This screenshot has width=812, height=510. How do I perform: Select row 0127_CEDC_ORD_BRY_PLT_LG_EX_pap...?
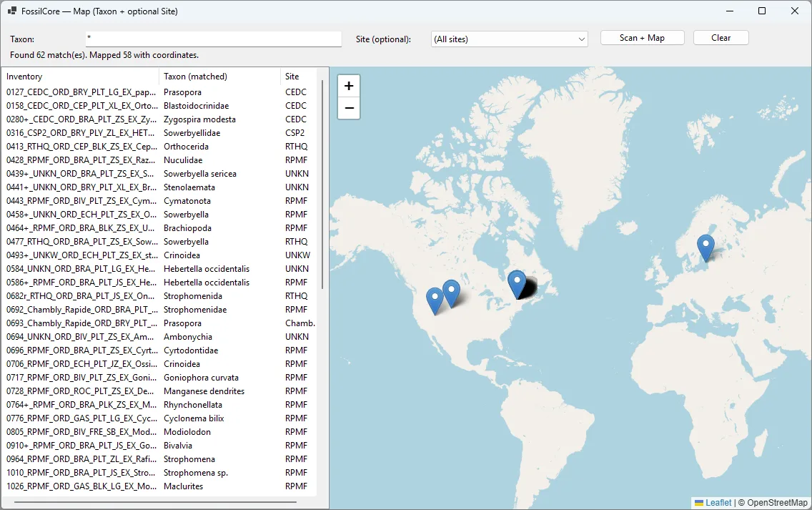(159, 92)
